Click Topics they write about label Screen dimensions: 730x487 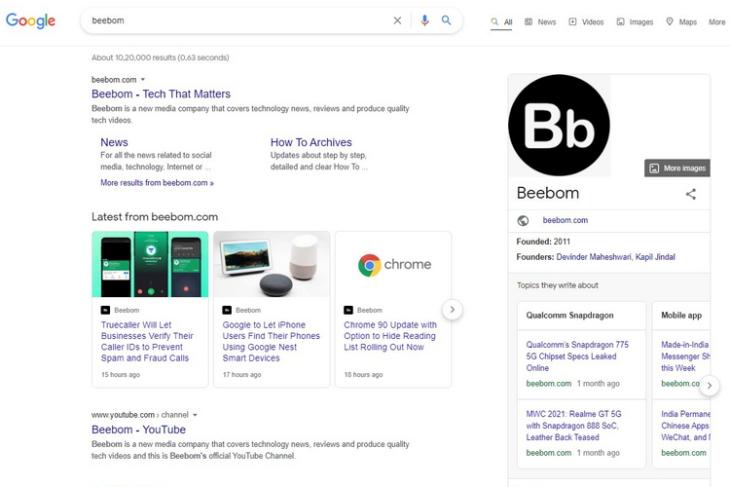coord(557,285)
